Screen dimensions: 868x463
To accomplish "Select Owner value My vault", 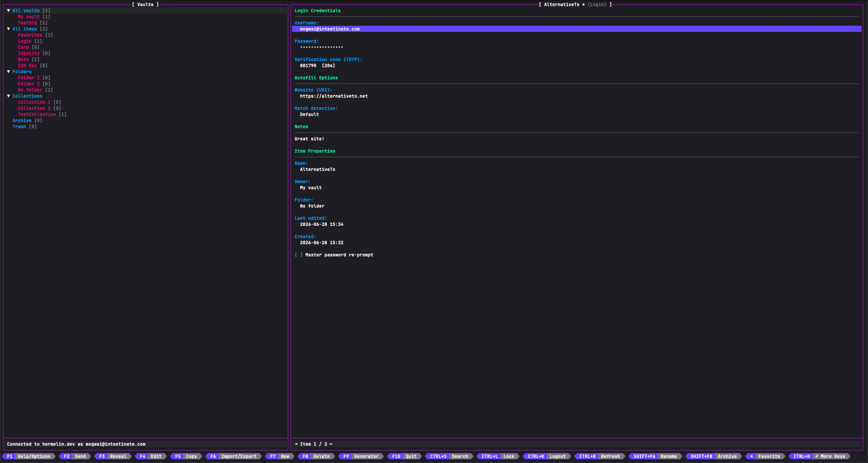I will pyautogui.click(x=311, y=188).
